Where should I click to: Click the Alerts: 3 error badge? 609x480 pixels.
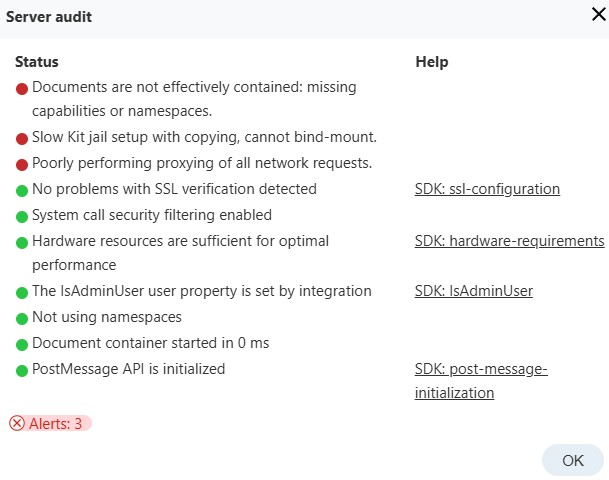[x=50, y=423]
